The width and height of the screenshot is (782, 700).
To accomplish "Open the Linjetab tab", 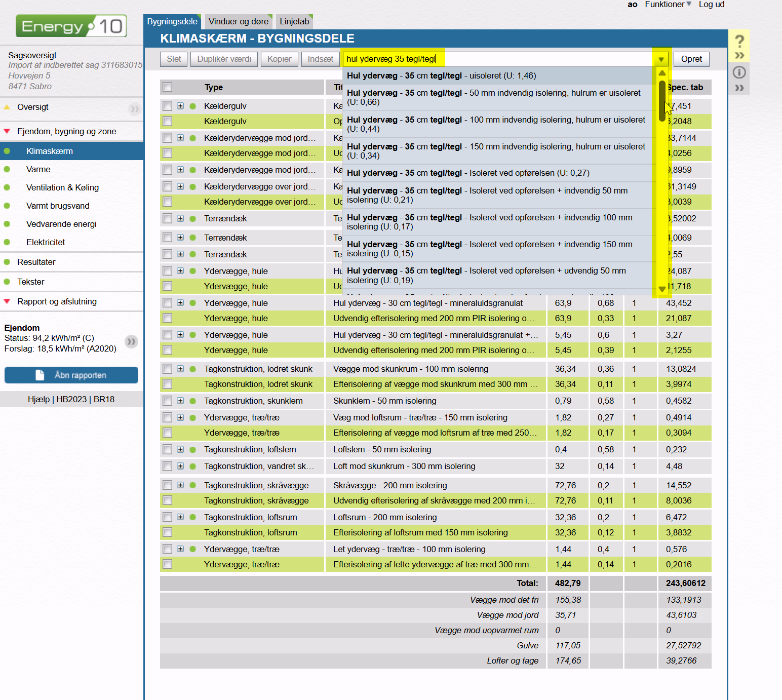I will (294, 21).
